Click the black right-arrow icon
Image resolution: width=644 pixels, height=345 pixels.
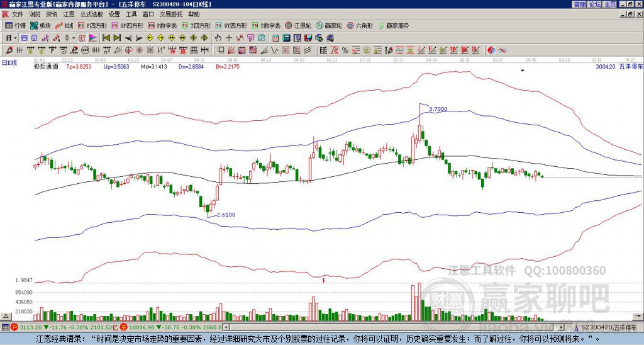(x=139, y=38)
